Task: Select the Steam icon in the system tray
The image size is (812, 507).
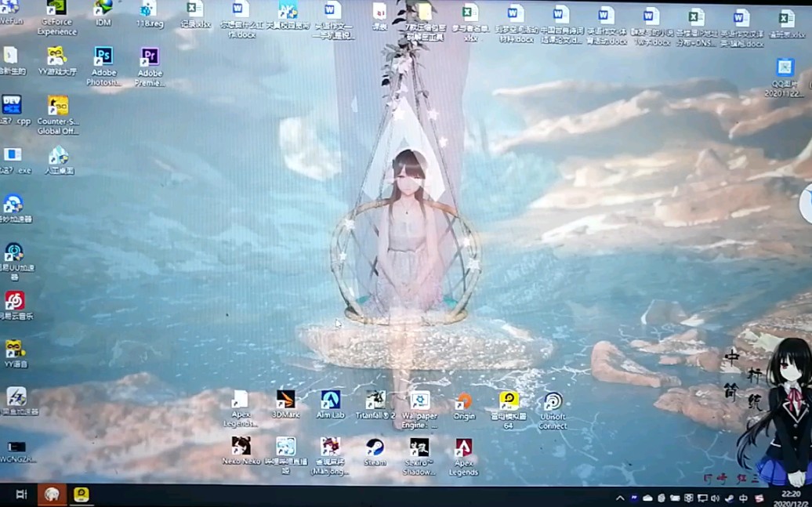Action: click(x=730, y=498)
